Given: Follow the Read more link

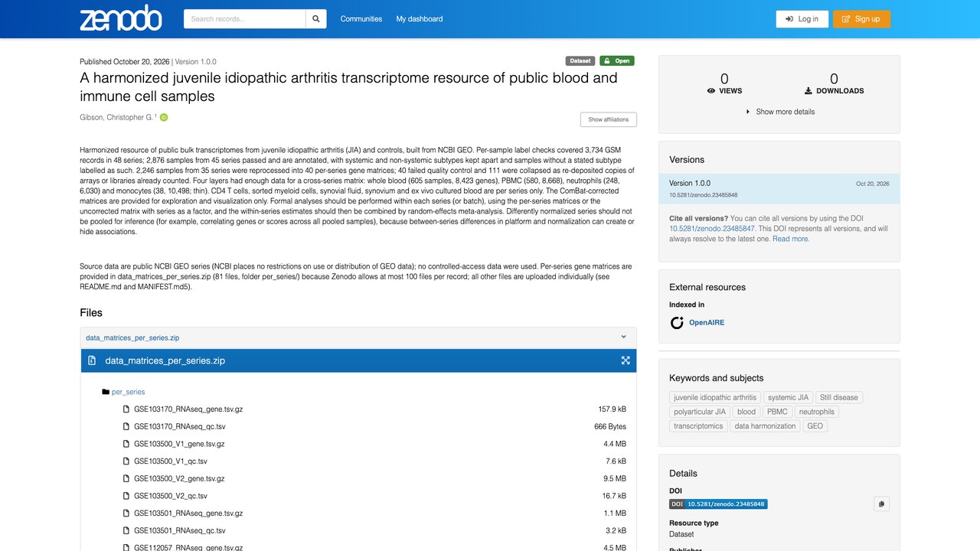Looking at the screenshot, I should (x=790, y=239).
